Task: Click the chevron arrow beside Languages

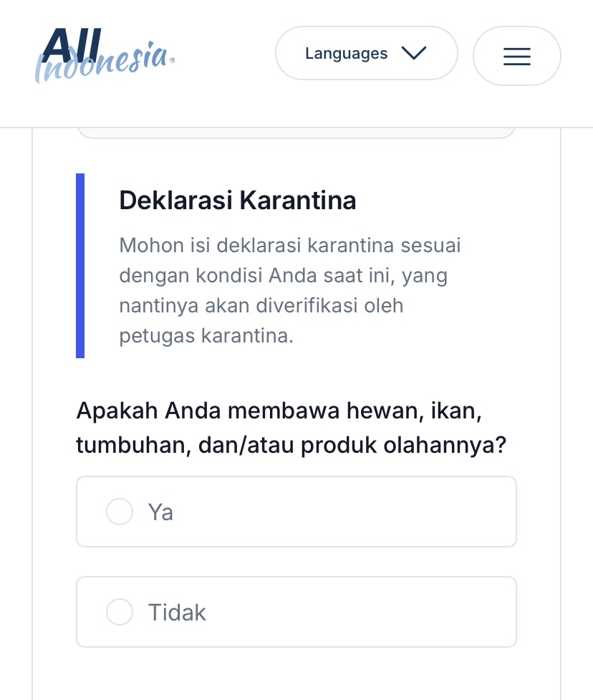Action: point(414,53)
